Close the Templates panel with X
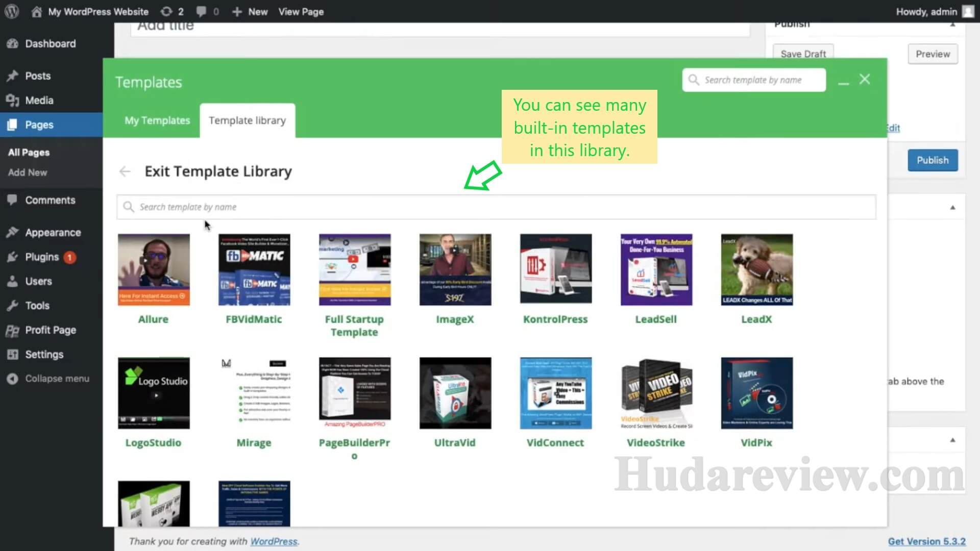The image size is (980, 551). 865,80
